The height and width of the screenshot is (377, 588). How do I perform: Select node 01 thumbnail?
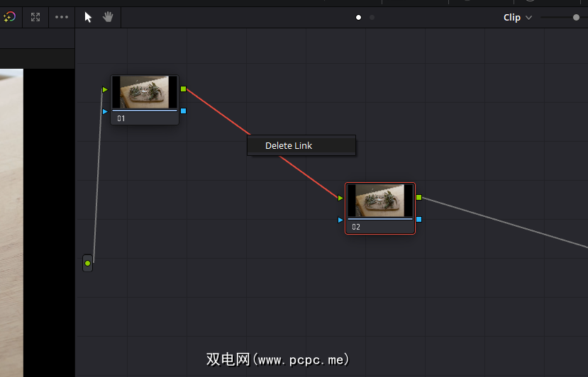coord(145,92)
